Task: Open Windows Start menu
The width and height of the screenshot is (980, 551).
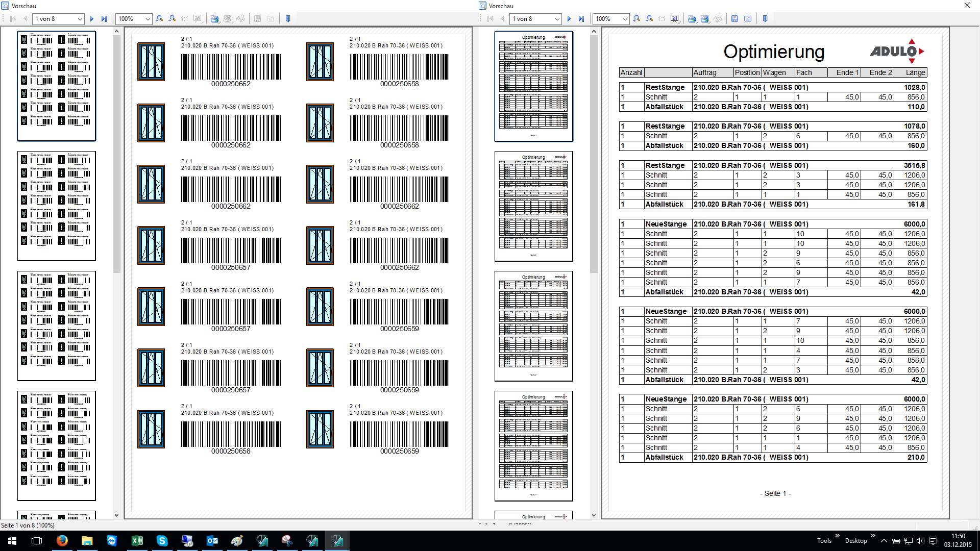Action: pos(12,541)
